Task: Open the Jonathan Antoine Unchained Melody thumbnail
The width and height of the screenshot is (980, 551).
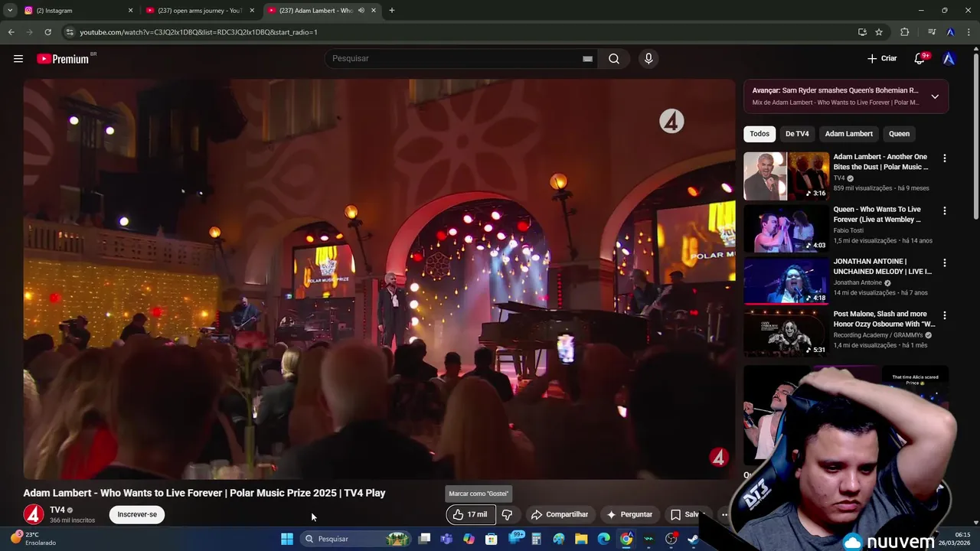Action: 786,281
